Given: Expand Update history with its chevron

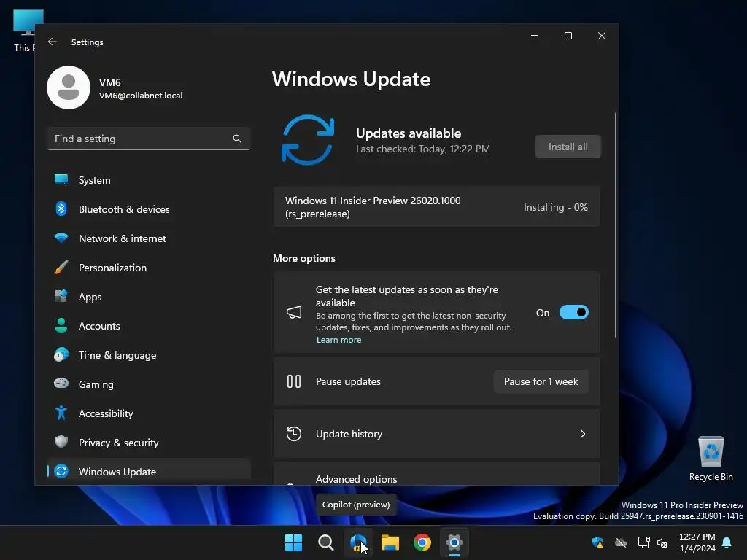Looking at the screenshot, I should click(583, 434).
